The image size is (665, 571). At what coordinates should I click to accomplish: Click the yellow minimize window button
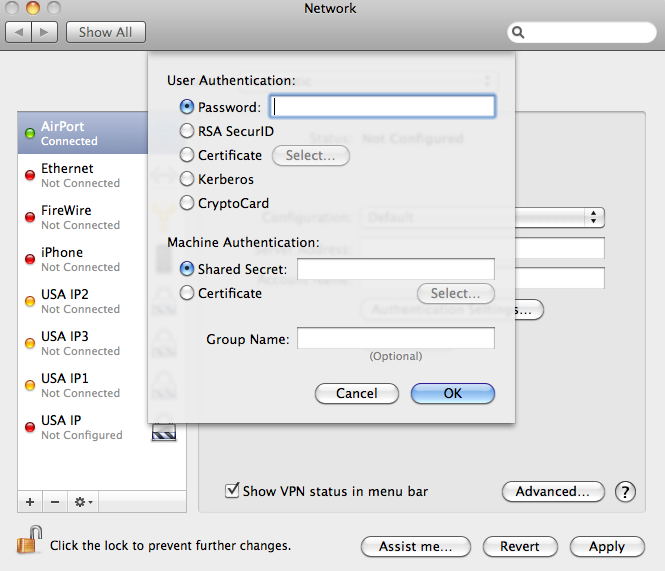(x=33, y=8)
